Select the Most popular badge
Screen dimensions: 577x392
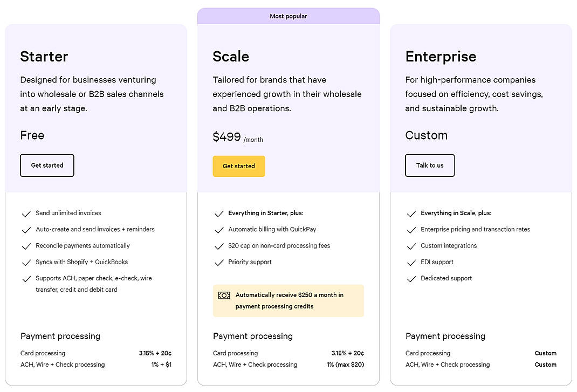pos(288,16)
